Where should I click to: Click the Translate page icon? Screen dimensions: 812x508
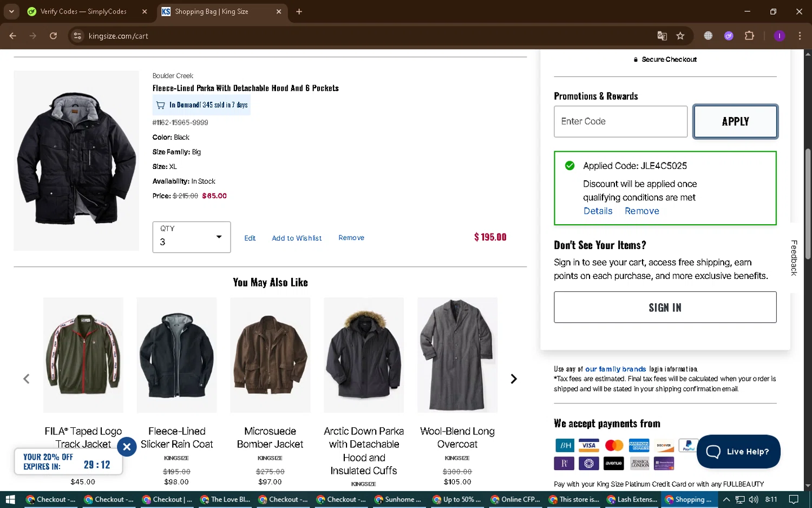[662, 36]
